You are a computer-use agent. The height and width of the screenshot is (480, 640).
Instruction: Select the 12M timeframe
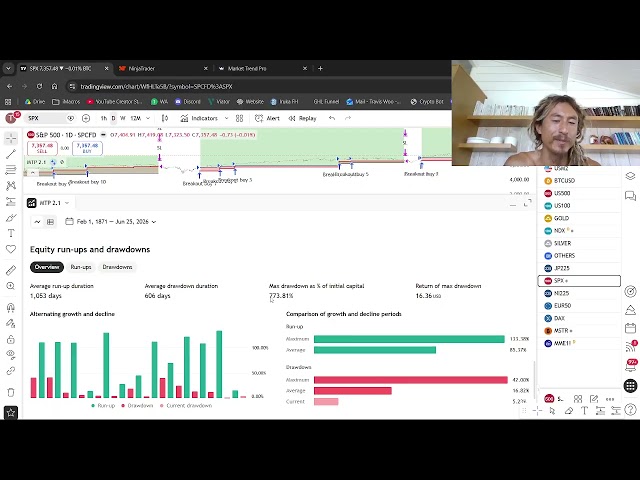click(x=136, y=118)
